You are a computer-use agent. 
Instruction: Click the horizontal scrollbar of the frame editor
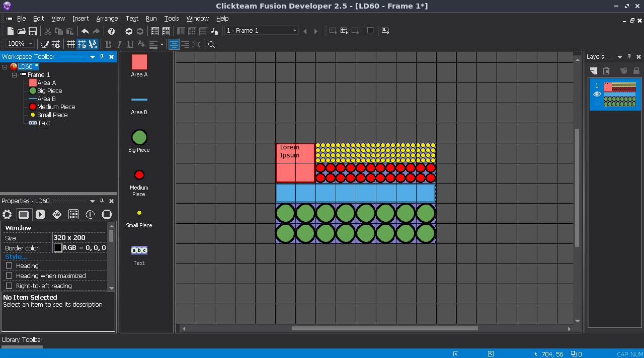coord(385,329)
